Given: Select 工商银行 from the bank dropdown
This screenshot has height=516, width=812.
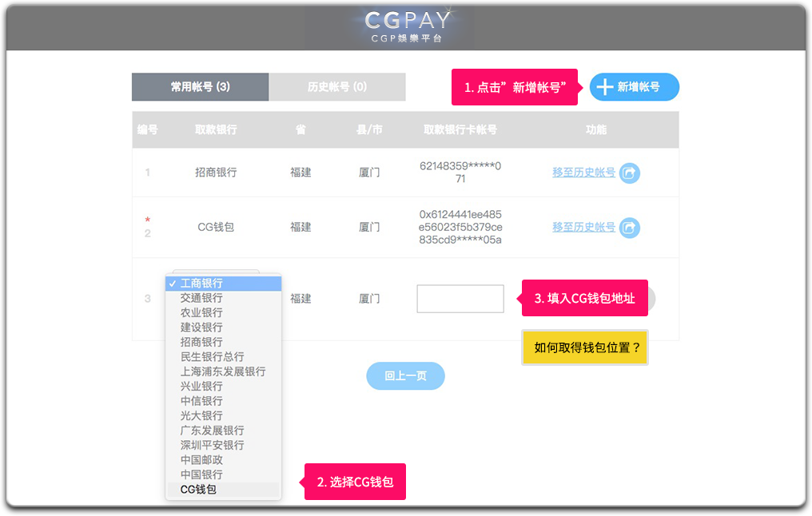Looking at the screenshot, I should [x=201, y=284].
